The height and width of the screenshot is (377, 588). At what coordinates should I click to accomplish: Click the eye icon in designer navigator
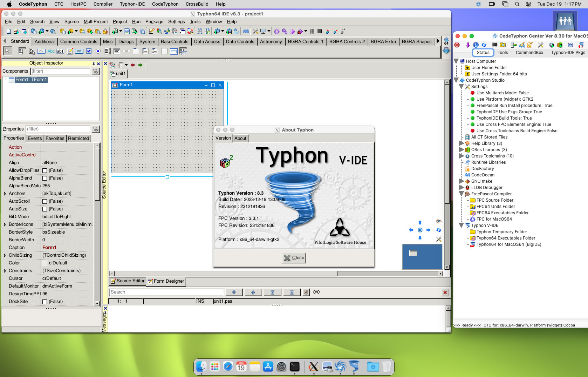(x=438, y=221)
